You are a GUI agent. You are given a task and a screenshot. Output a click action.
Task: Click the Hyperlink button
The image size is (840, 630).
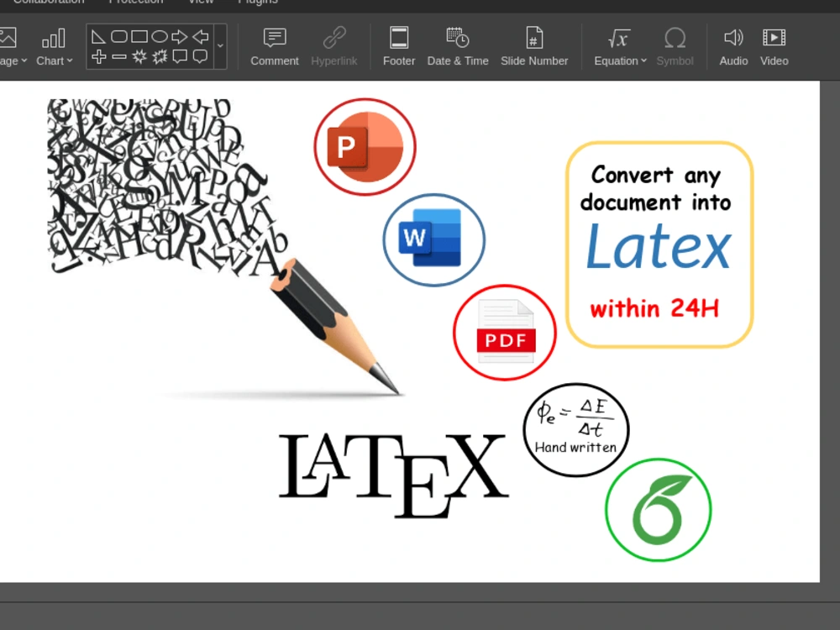pos(333,47)
